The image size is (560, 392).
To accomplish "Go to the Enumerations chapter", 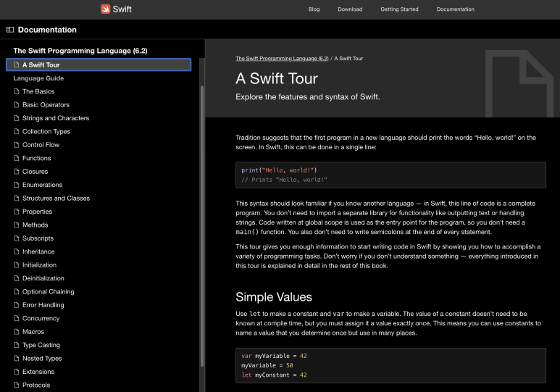I will coord(42,185).
